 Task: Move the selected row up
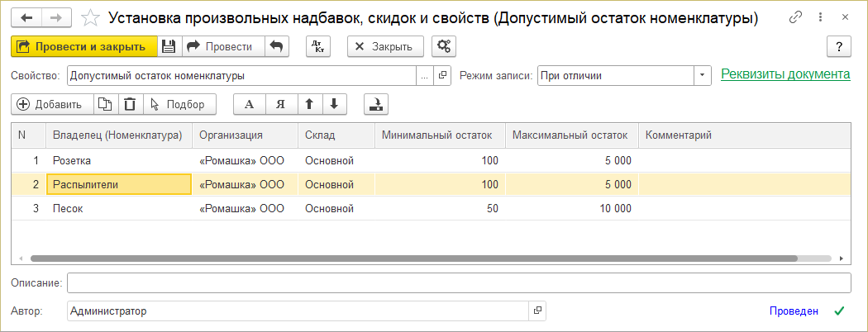309,104
